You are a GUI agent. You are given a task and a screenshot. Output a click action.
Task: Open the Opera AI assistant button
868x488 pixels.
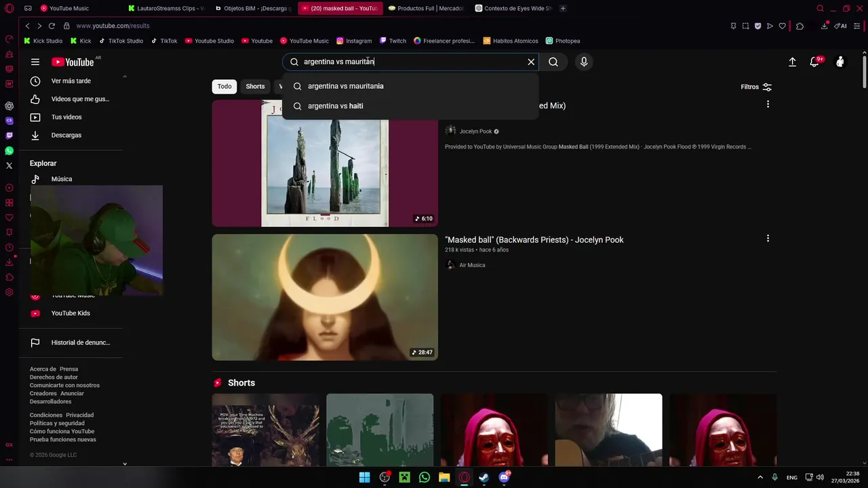(842, 26)
